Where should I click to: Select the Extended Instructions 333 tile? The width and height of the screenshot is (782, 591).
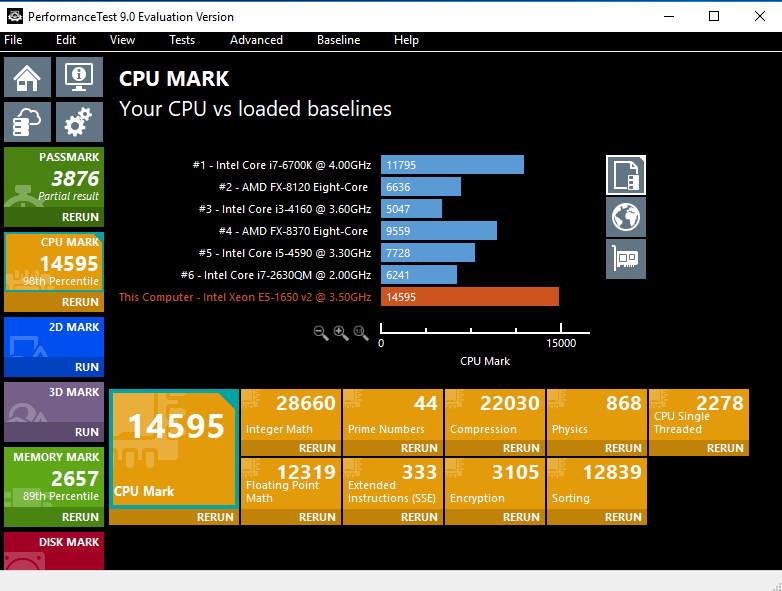click(393, 484)
